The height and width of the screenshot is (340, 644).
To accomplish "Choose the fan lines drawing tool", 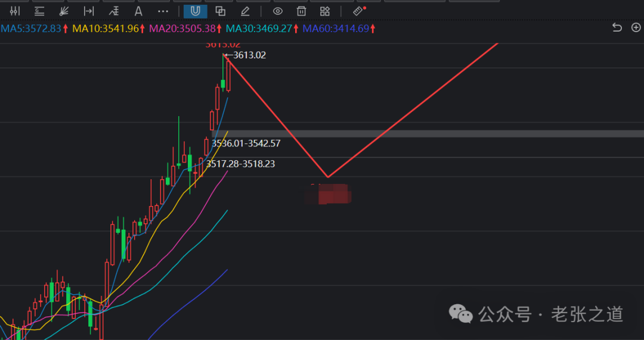I will [64, 11].
